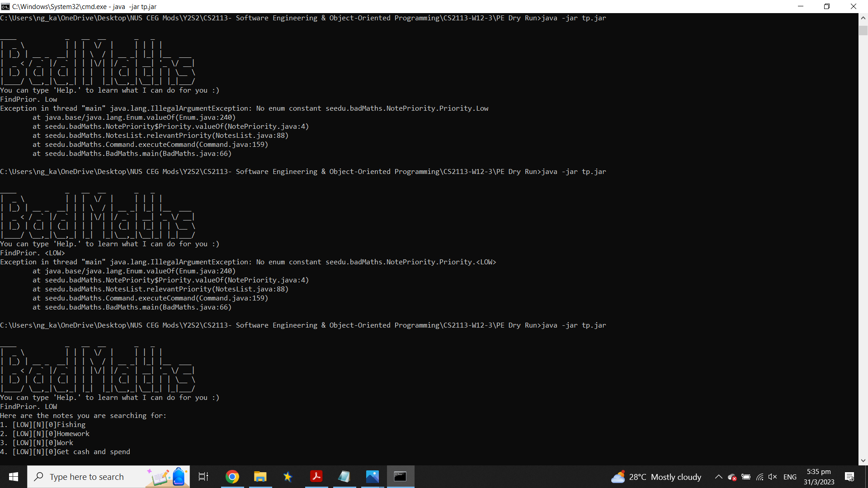Close the cmd.exe window
The width and height of the screenshot is (868, 488).
[854, 6]
